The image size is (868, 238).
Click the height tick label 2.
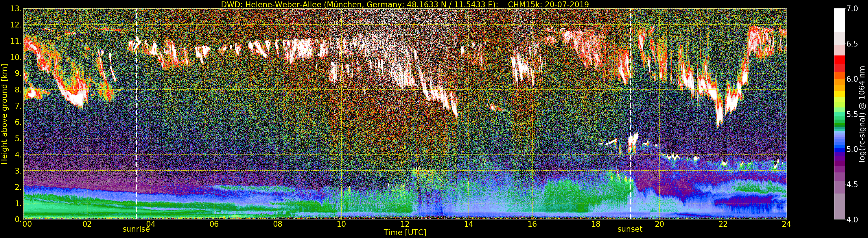click(x=18, y=187)
